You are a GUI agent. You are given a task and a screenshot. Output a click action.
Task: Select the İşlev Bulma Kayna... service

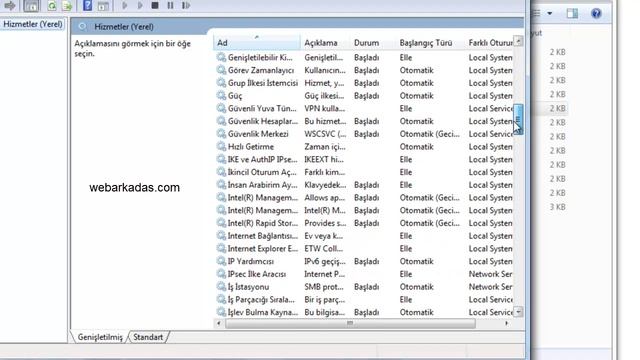(x=363, y=312)
